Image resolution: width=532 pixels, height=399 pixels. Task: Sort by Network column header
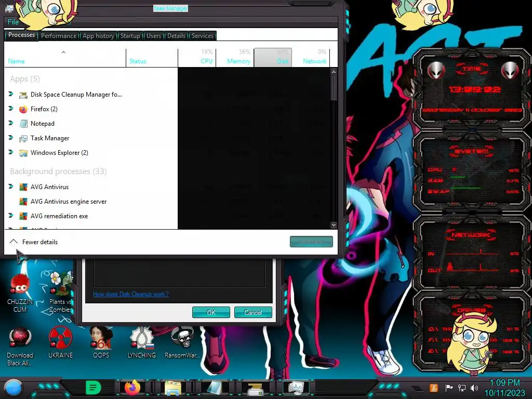tap(311, 58)
